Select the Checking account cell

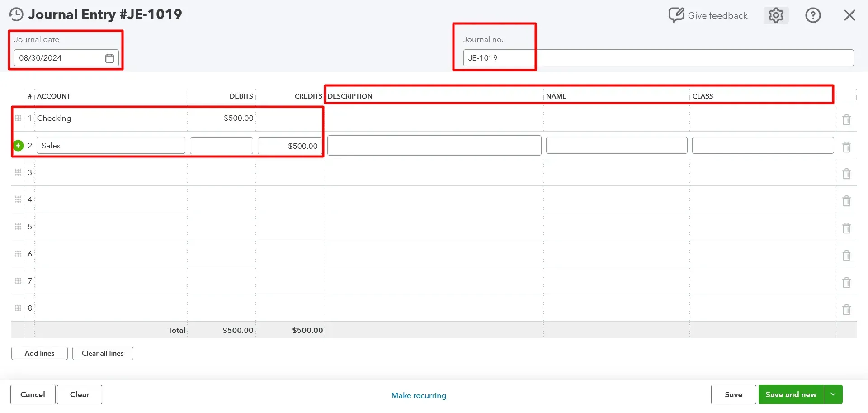[x=111, y=118]
